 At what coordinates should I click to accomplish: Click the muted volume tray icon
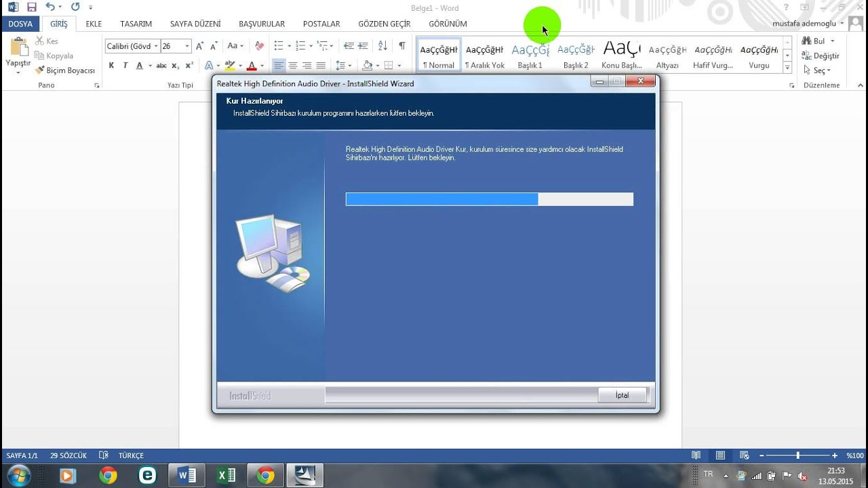click(803, 476)
